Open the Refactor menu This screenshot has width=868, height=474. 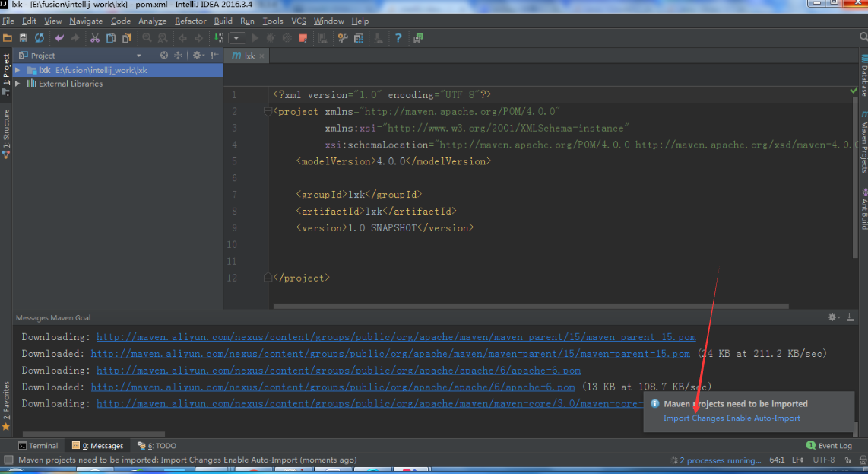190,21
